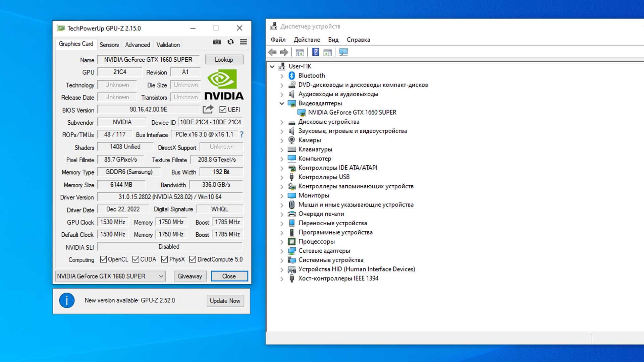Collapse the User-ПК root node
Screen dimensions: 644x362
tap(272, 66)
